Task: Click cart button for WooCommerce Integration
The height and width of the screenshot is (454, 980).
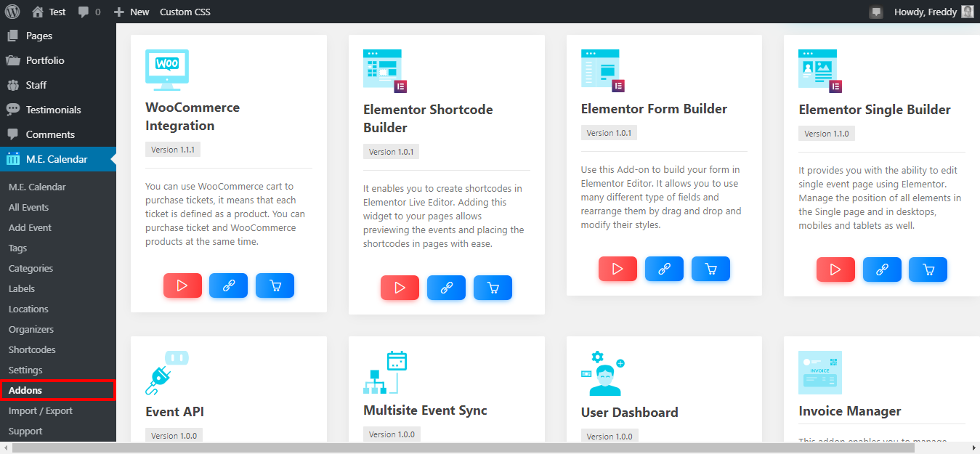Action: pos(275,285)
